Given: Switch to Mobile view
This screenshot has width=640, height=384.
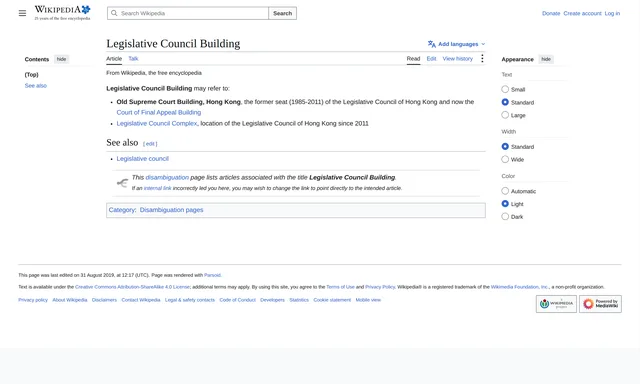Looking at the screenshot, I should pos(368,300).
